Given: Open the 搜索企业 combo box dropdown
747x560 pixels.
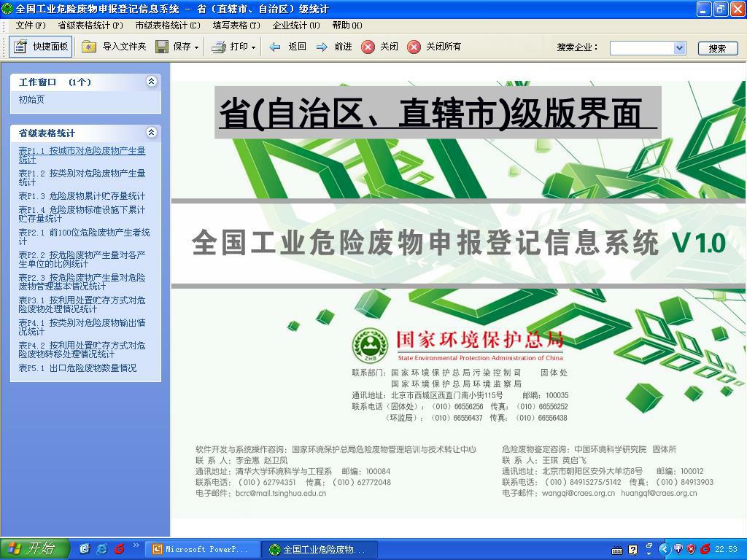Looking at the screenshot, I should click(679, 47).
